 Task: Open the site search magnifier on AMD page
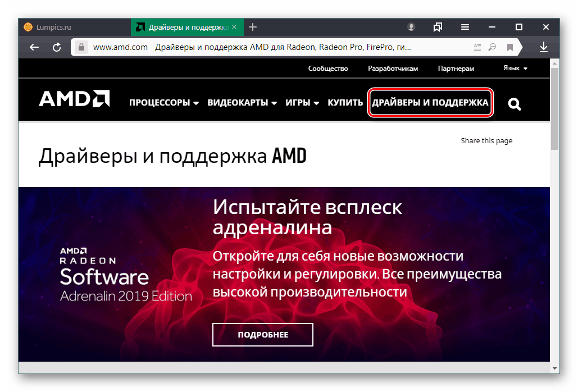tap(514, 103)
